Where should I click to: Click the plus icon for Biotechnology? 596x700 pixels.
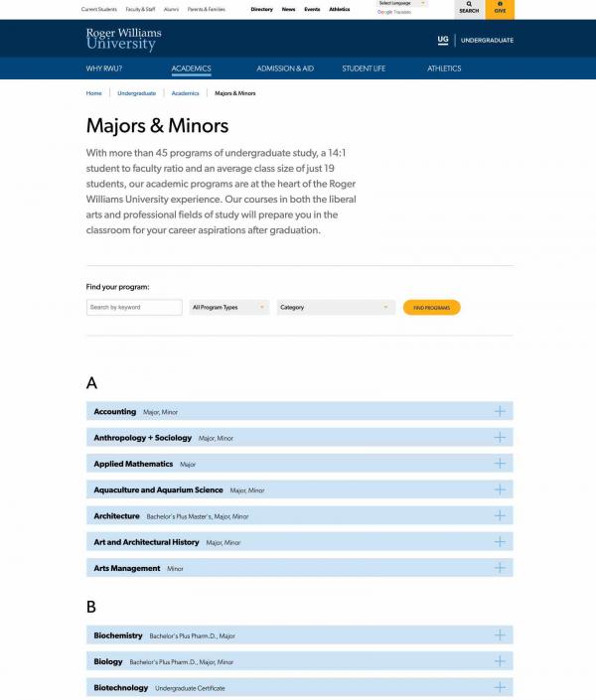coord(500,687)
